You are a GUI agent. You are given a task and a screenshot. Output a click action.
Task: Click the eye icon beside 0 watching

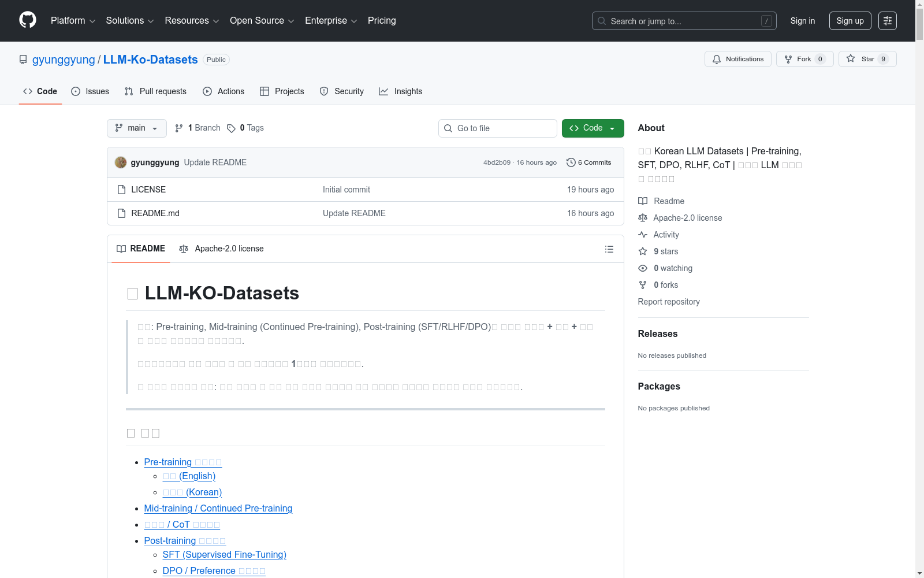pyautogui.click(x=643, y=268)
